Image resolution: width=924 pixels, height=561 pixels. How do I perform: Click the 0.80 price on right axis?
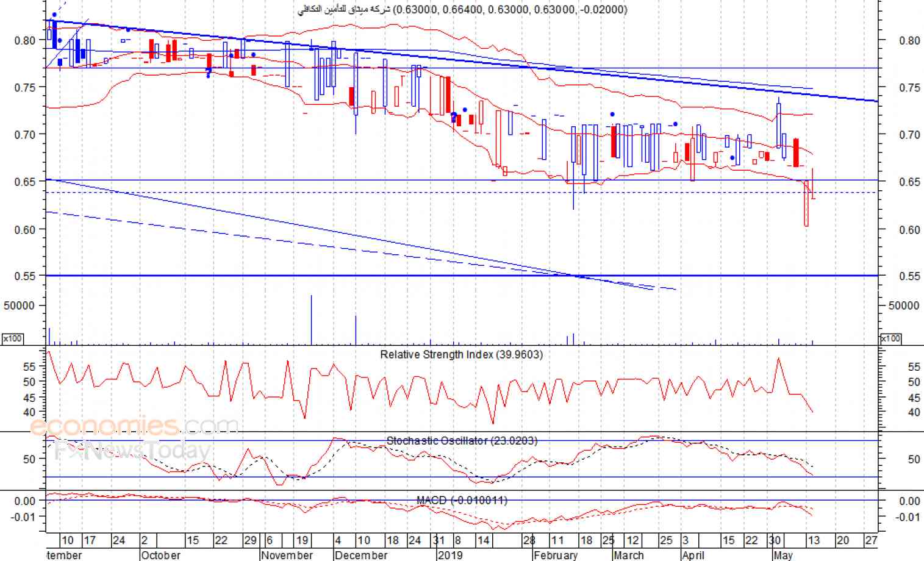click(909, 40)
